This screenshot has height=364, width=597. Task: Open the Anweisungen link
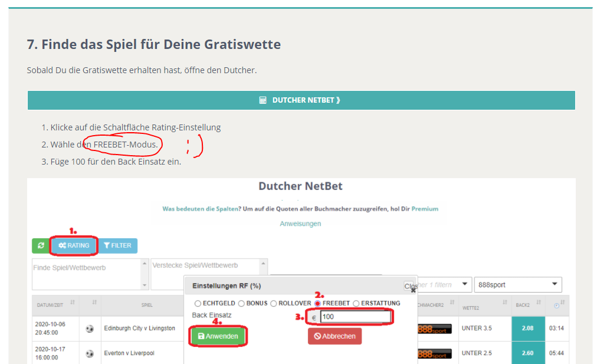point(300,224)
